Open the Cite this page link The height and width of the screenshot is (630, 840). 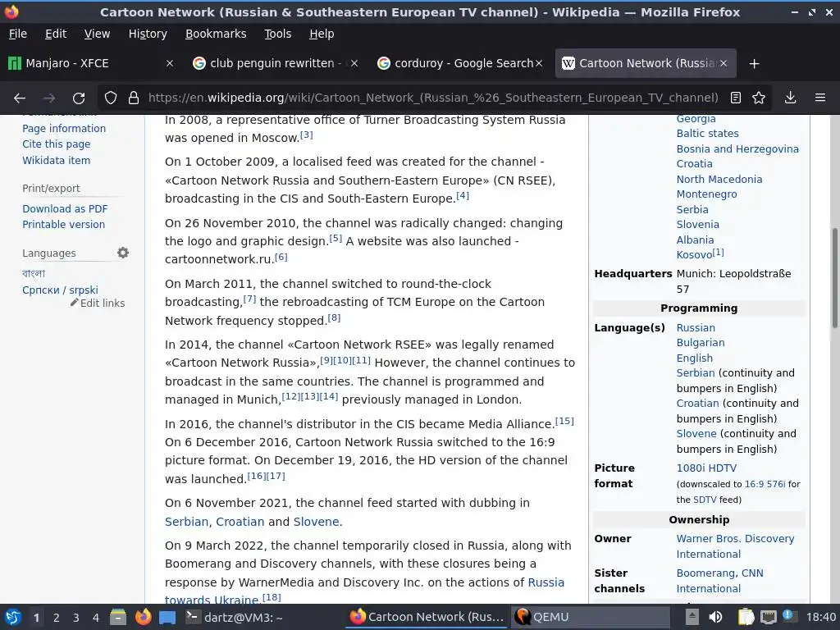point(57,144)
